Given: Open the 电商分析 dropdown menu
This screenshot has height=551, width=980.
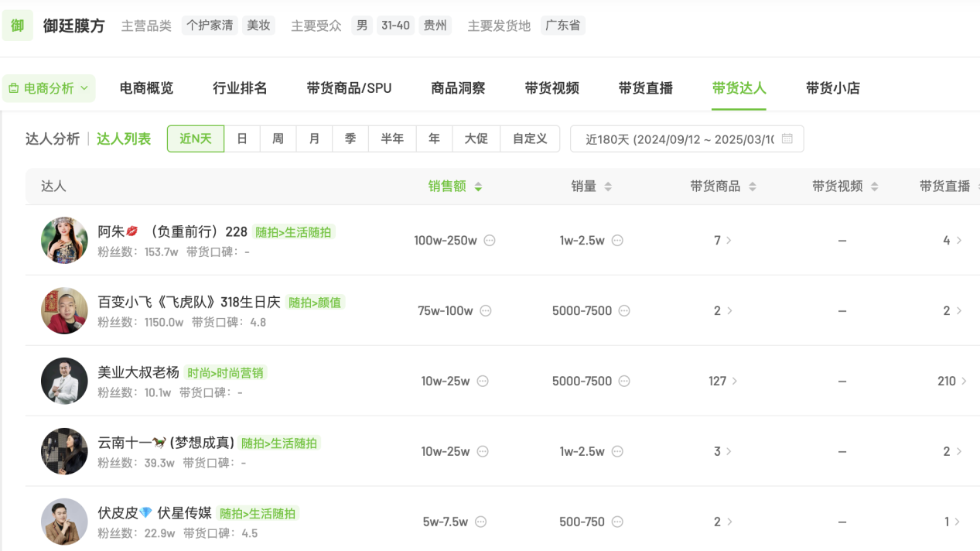Looking at the screenshot, I should coord(48,88).
